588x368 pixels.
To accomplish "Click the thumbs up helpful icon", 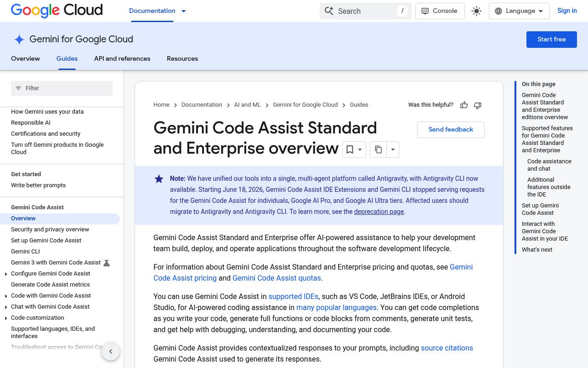I will coord(464,105).
